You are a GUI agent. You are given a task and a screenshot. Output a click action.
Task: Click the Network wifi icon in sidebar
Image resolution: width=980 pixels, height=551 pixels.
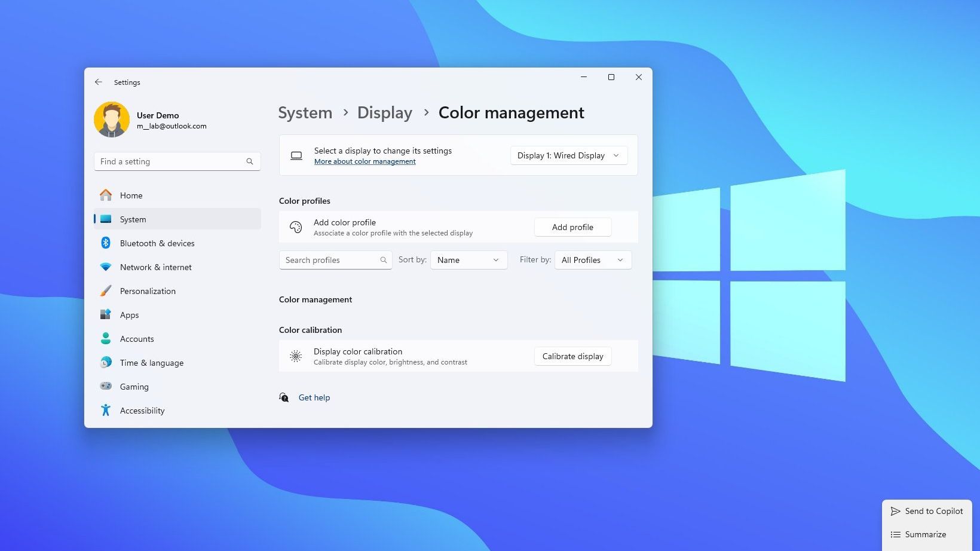106,267
